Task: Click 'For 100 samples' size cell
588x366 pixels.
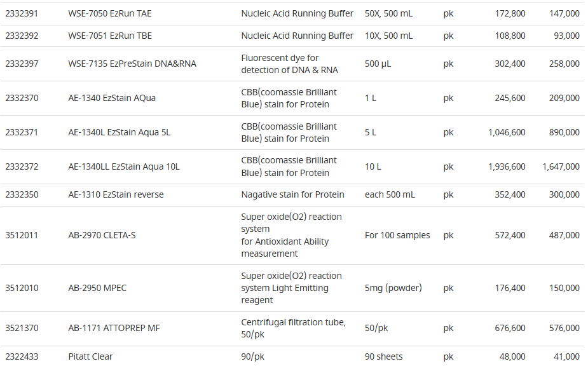Action: click(x=397, y=235)
